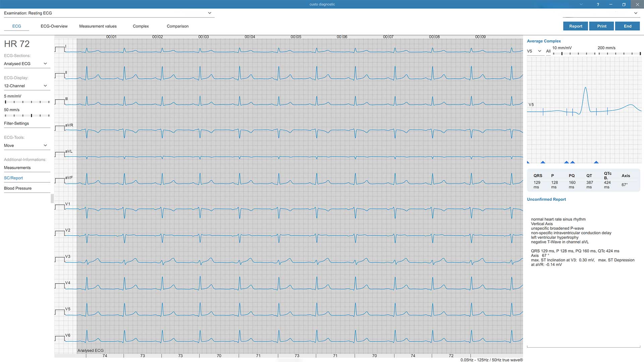Select All leads in Average Complex
This screenshot has height=362, width=644.
[548, 51]
